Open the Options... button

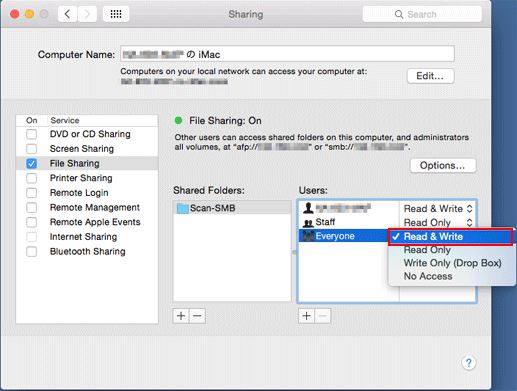pyautogui.click(x=443, y=165)
